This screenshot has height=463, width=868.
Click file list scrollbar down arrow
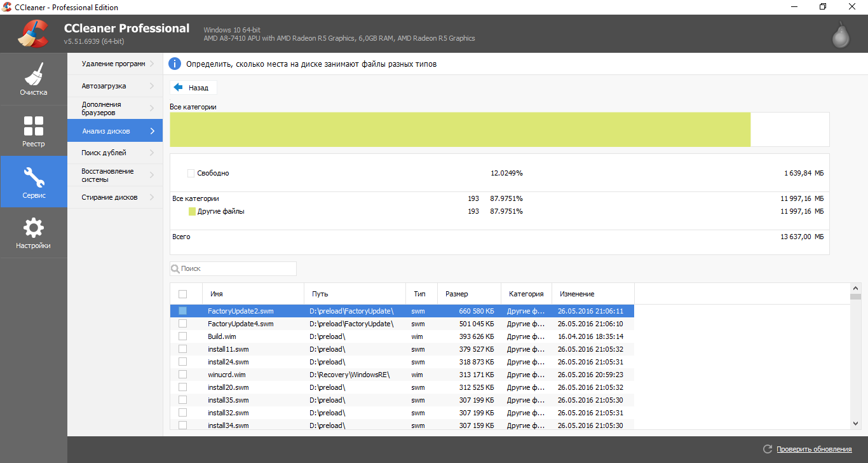tap(855, 423)
